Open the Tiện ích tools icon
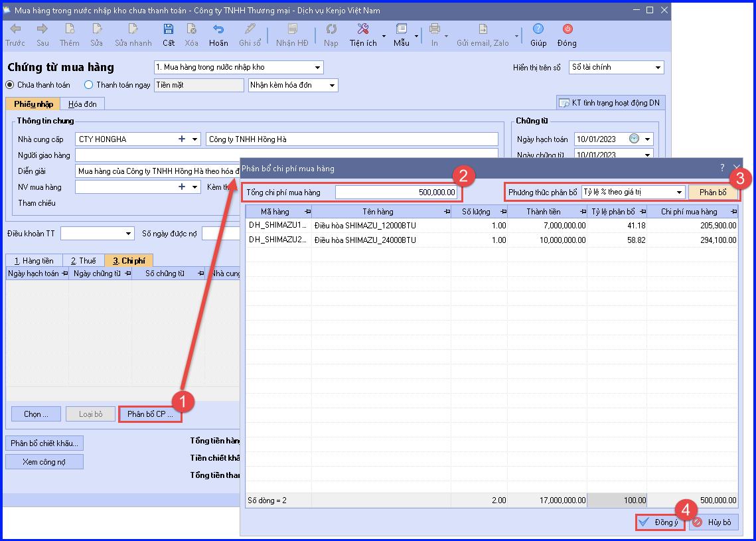 pyautogui.click(x=363, y=29)
